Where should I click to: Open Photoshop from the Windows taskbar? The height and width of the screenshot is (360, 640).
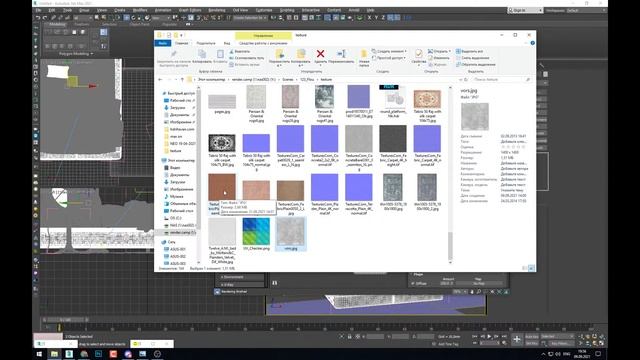tap(98, 354)
